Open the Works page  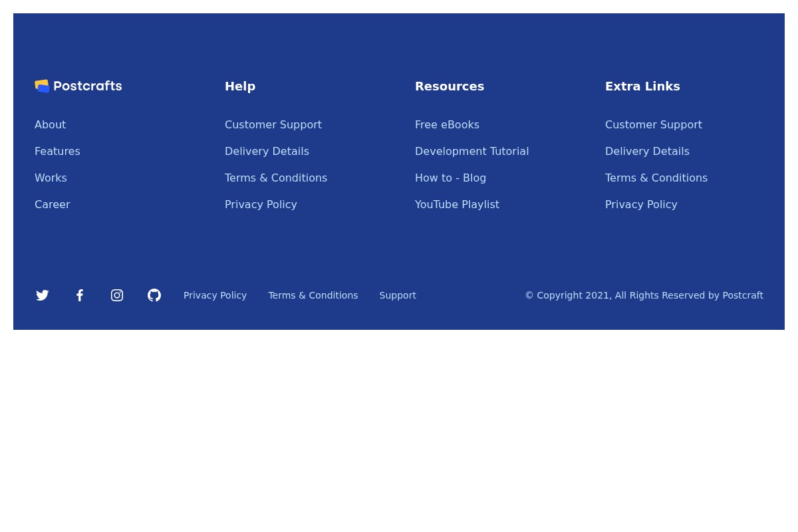[51, 178]
